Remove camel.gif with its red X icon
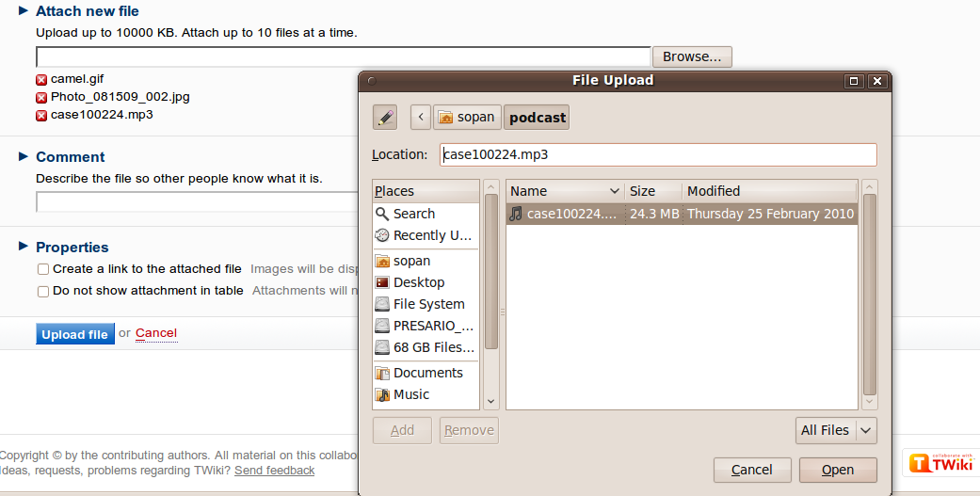The width and height of the screenshot is (980, 496). [x=41, y=79]
